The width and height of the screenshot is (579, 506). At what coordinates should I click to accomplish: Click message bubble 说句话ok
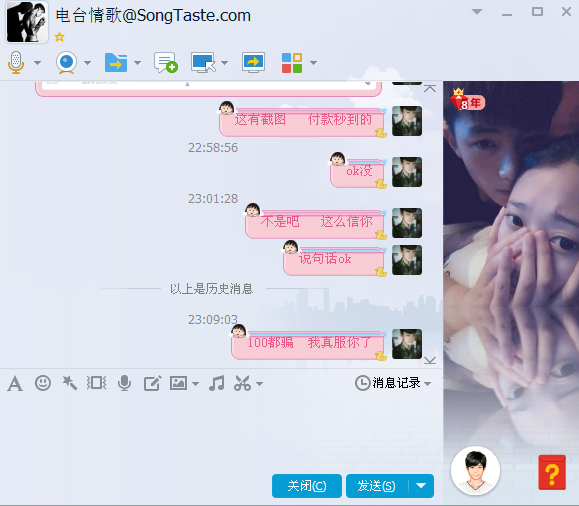coord(334,260)
